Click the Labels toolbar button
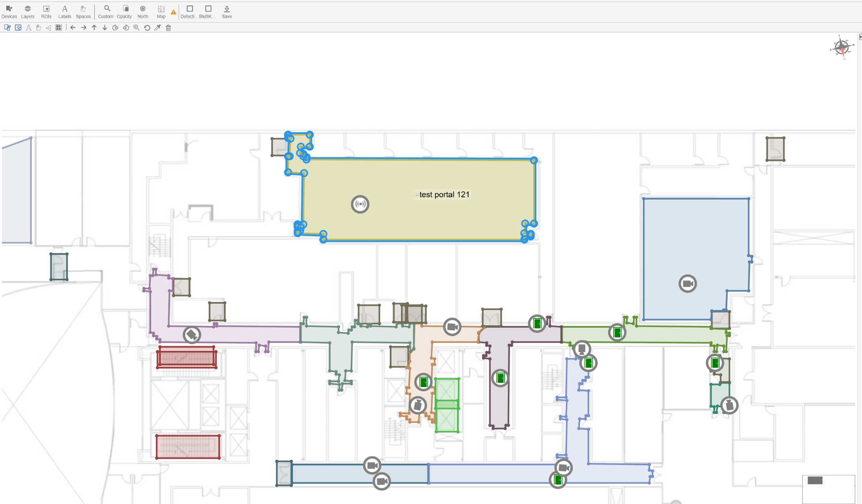This screenshot has height=504, width=862. tap(65, 12)
